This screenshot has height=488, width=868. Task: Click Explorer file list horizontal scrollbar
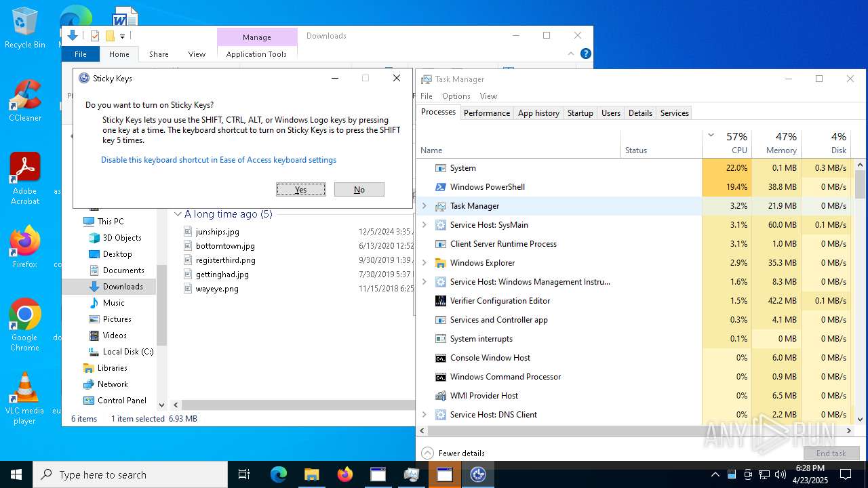(298, 405)
